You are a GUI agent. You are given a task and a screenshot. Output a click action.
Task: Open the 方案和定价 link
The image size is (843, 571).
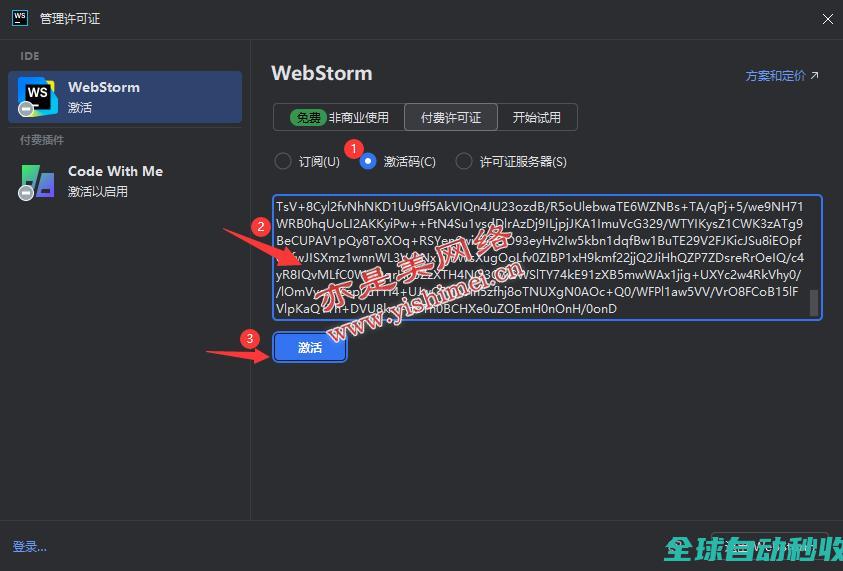tap(775, 75)
